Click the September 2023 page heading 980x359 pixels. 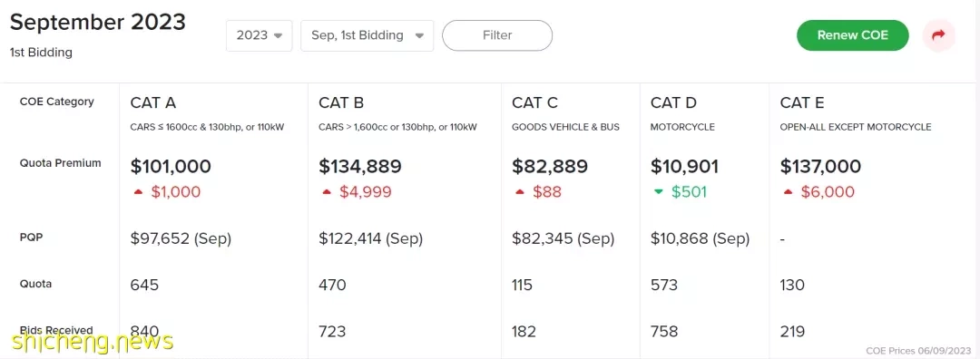tap(97, 23)
